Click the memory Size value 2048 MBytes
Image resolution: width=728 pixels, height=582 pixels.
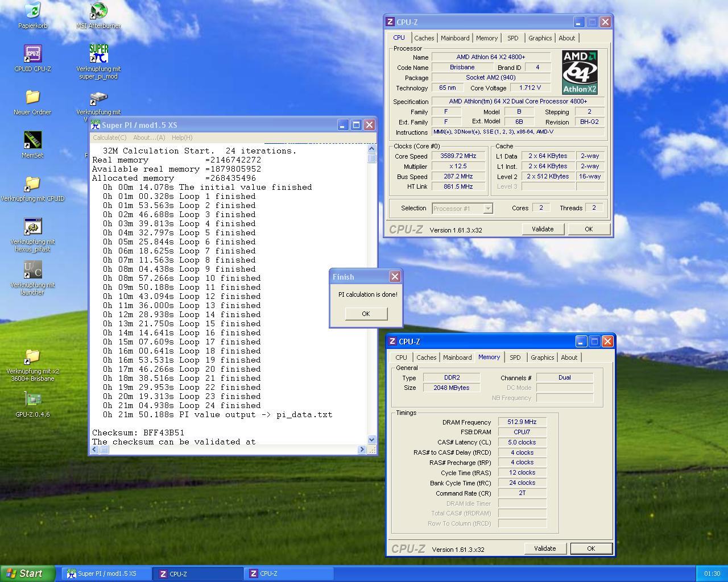(x=453, y=388)
